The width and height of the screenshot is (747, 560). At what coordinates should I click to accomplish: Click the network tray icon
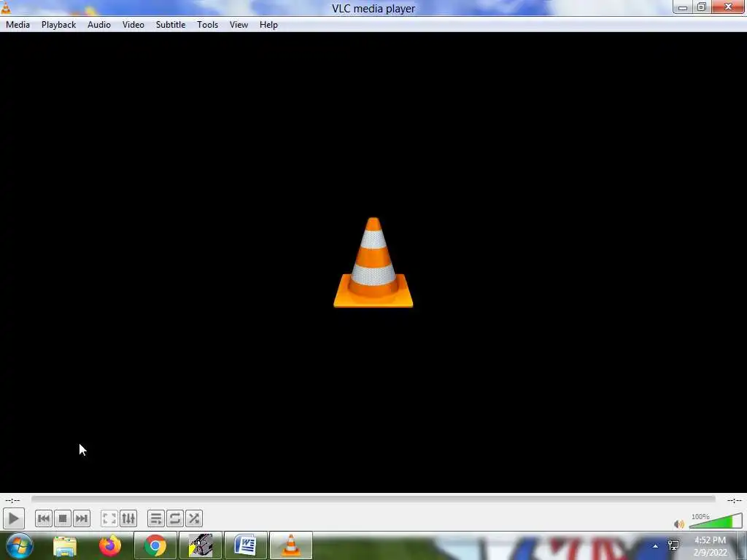tap(673, 545)
